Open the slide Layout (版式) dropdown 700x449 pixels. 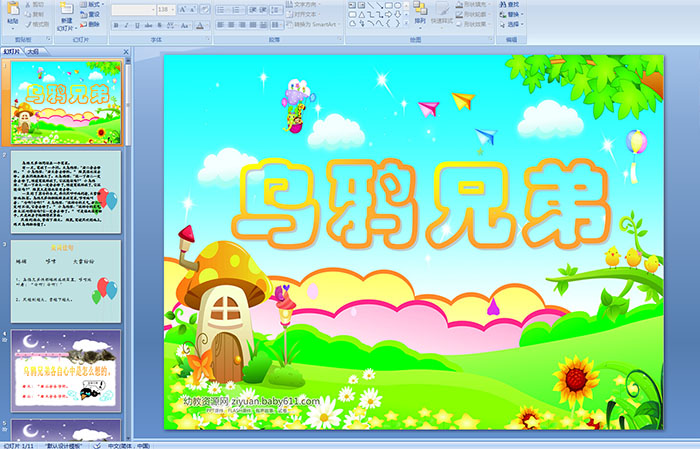pos(92,4)
